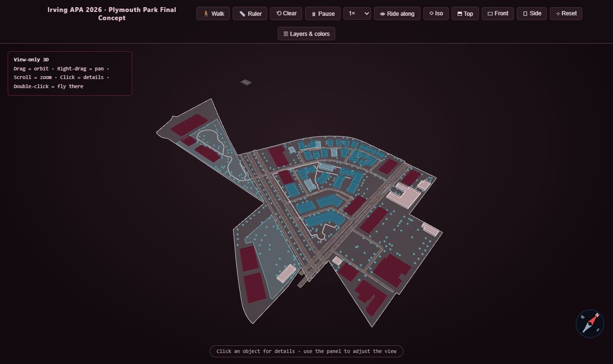This screenshot has width=613, height=364.
Task: Open the 1× speed dropdown
Action: click(357, 13)
